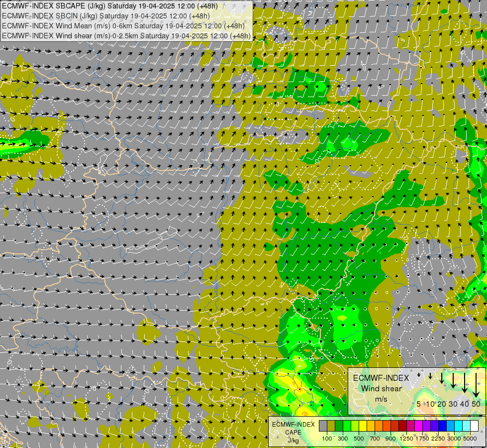487x448 pixels.
Task: Click the Wind shear 0-2.5km title line
Action: (x=126, y=36)
